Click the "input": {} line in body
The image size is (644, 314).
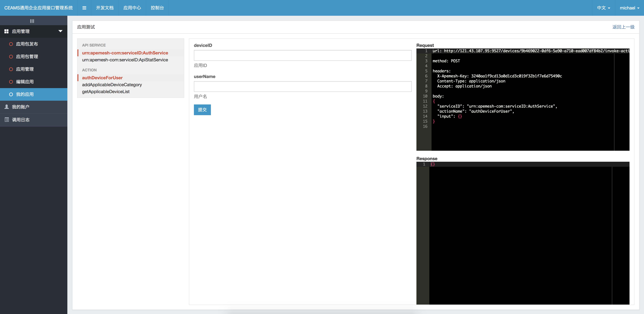click(449, 116)
